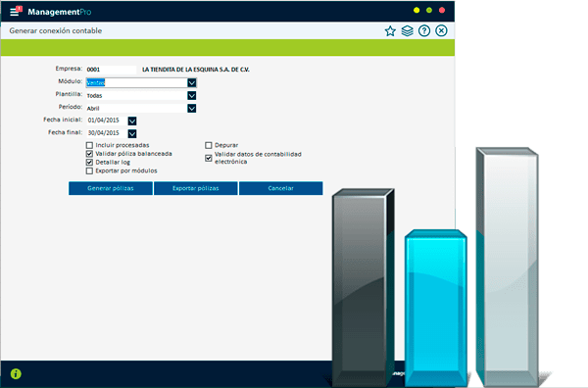The height and width of the screenshot is (388, 588).
Task: Open the Fecha final date picker
Action: (x=132, y=133)
